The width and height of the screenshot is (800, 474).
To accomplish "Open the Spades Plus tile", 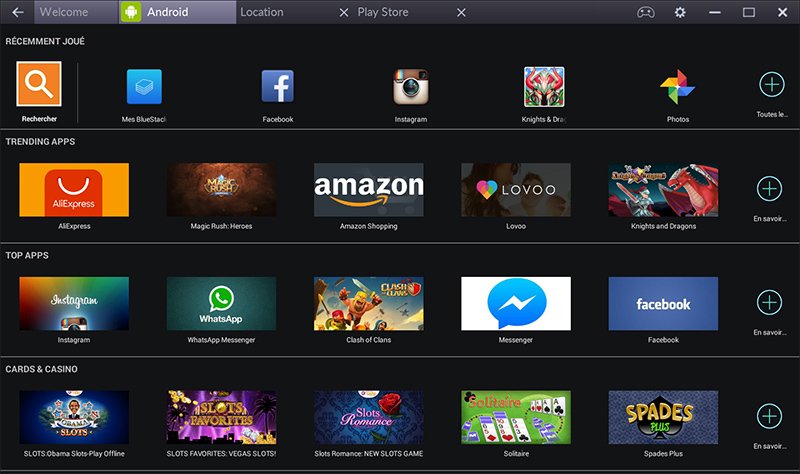I will pyautogui.click(x=663, y=417).
